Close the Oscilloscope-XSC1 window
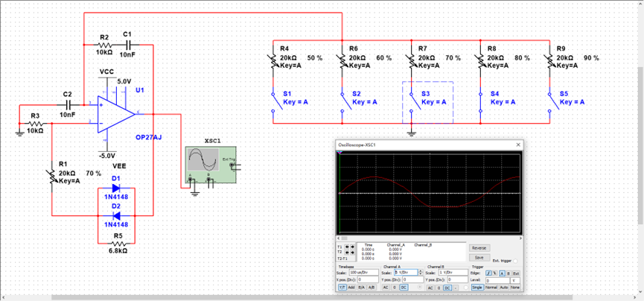The width and height of the screenshot is (644, 301). tap(518, 145)
